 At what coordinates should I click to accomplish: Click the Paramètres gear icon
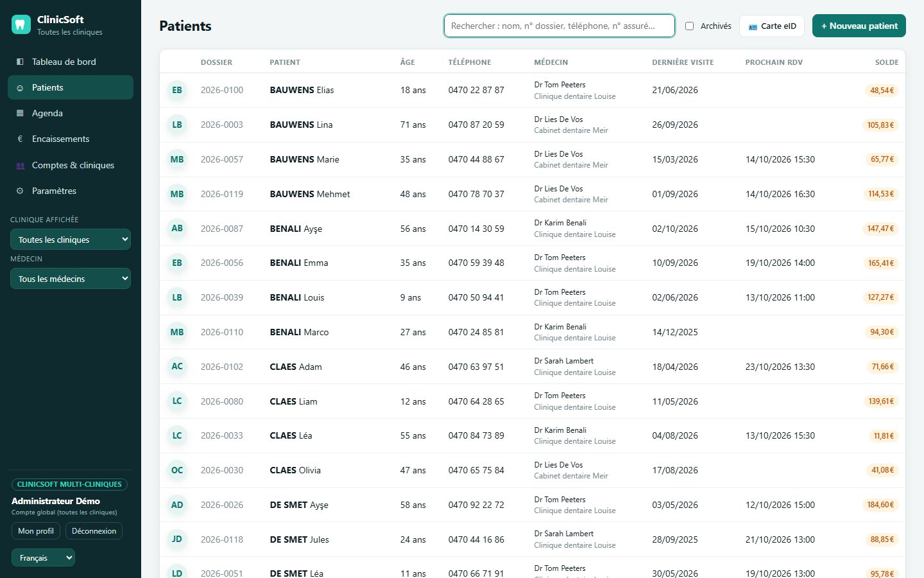pos(20,191)
